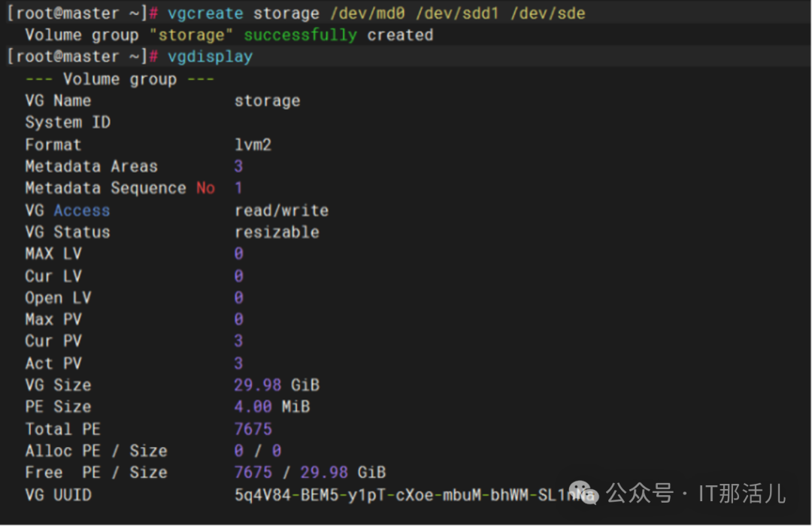Click the blue Access word
The width and height of the screenshot is (812, 526).
81,211
